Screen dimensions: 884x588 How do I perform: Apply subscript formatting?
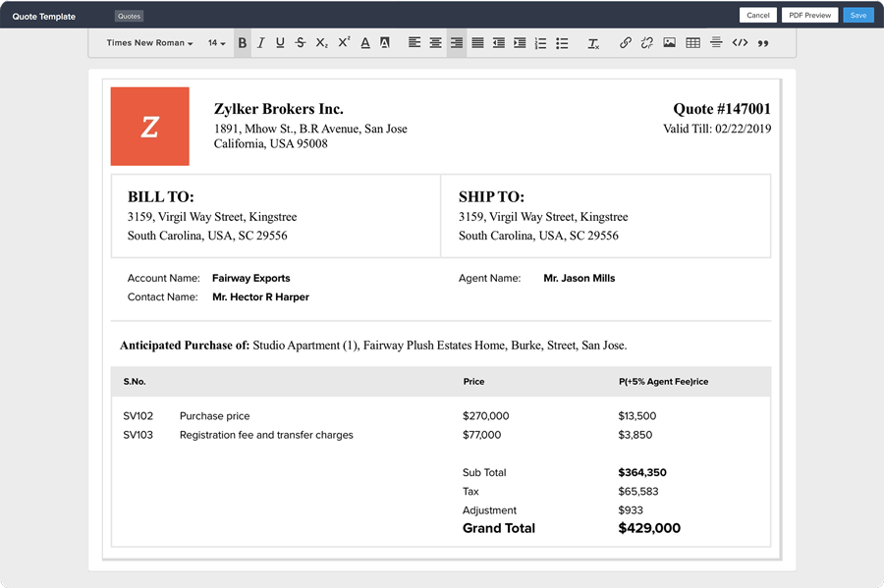[322, 43]
